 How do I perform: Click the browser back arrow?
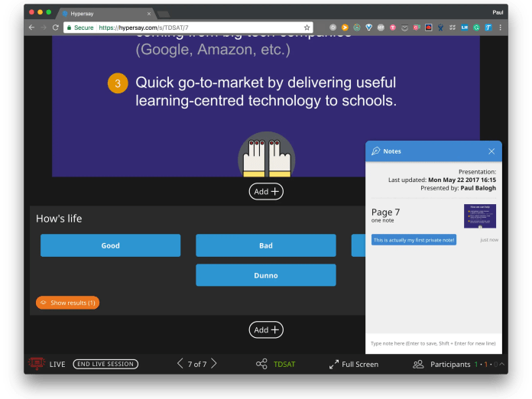coord(31,28)
